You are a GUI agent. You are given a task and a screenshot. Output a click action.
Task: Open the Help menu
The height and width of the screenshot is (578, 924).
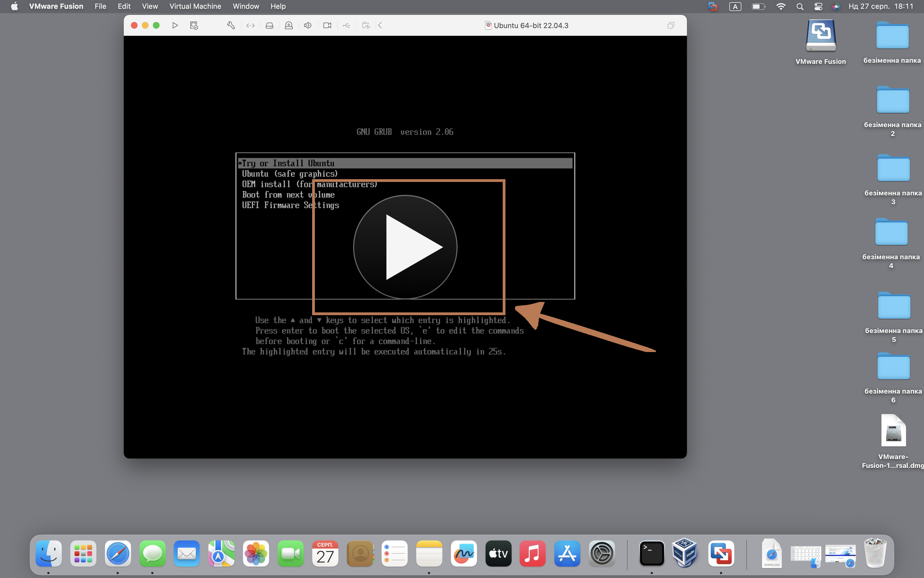[278, 6]
